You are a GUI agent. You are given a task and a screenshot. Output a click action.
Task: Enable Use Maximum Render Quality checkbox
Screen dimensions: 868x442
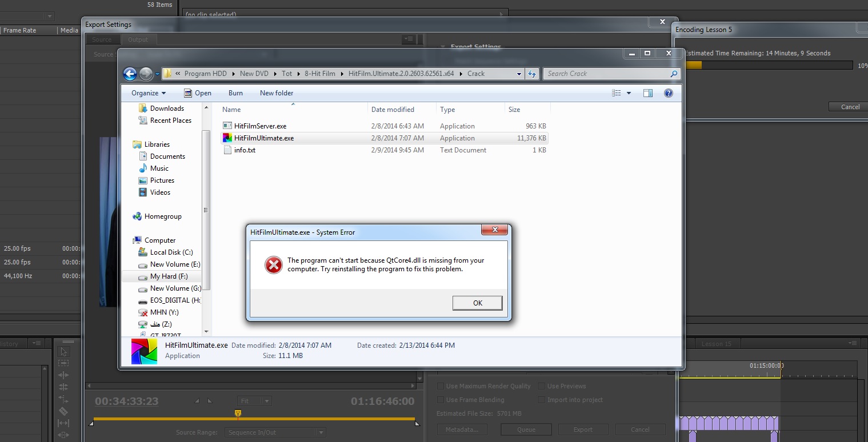pos(440,386)
